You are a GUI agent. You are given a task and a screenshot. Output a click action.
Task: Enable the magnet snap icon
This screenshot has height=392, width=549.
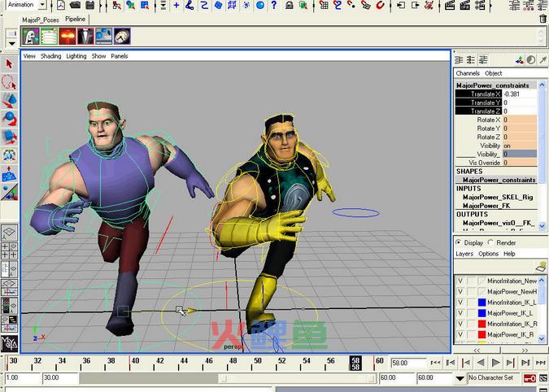point(380,5)
